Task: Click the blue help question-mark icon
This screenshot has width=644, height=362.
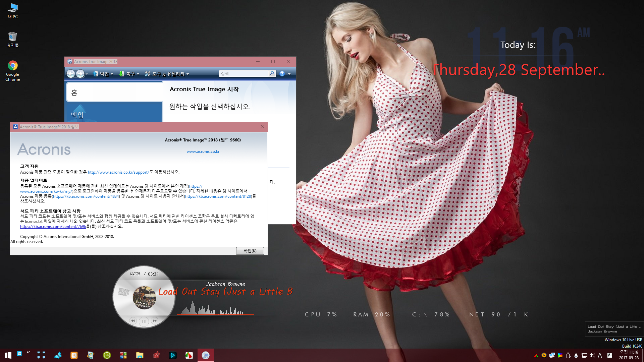Action: point(282,74)
